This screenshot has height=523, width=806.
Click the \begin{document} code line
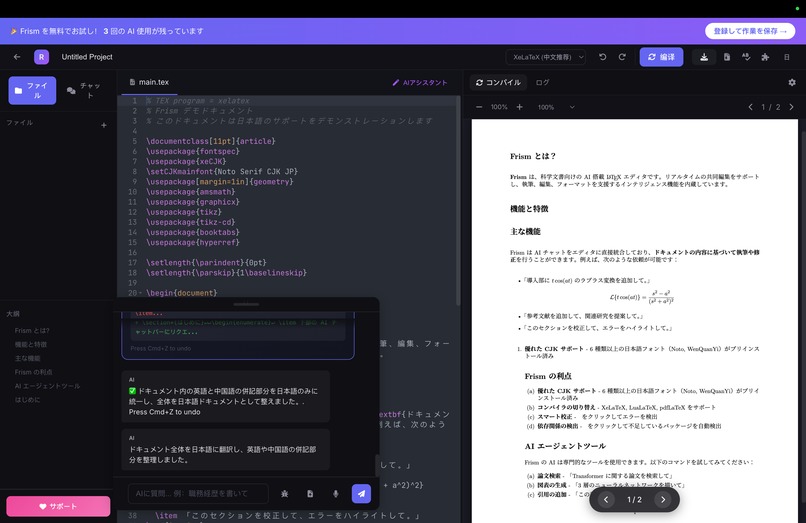(x=181, y=293)
